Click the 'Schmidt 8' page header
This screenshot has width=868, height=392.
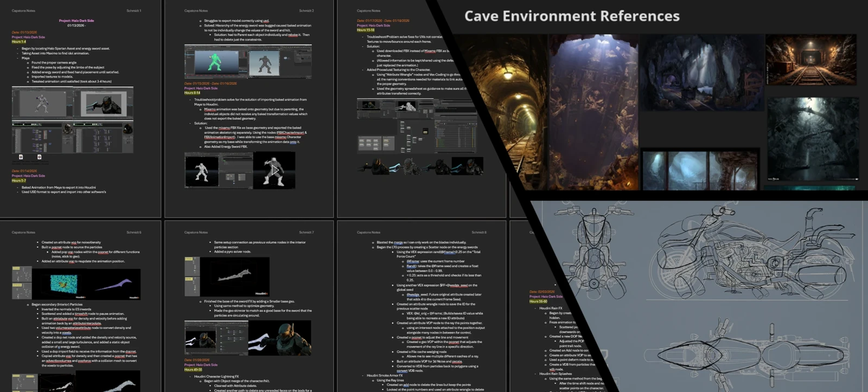tap(478, 232)
